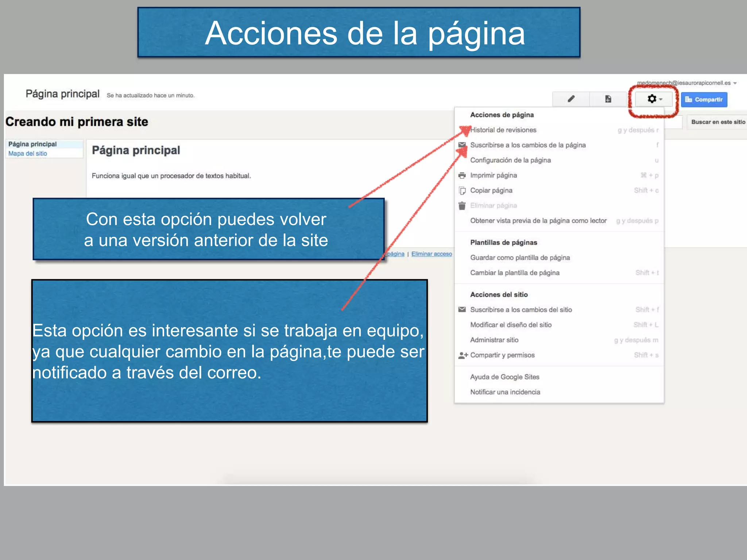Viewport: 747px width, 560px height.
Task: Select Suscribirse a los cambios de la página
Action: (x=559, y=145)
